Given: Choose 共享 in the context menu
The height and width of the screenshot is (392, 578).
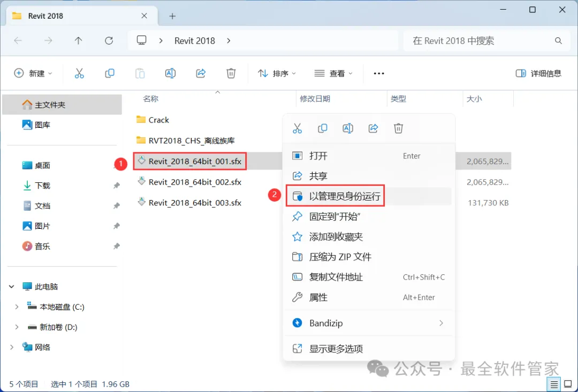Looking at the screenshot, I should point(369,176).
